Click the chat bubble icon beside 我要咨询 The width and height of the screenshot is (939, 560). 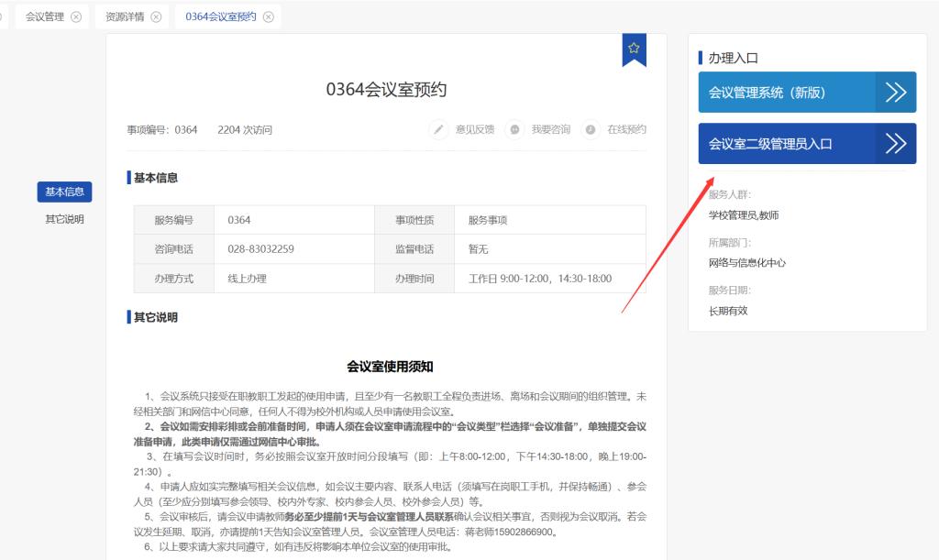515,129
